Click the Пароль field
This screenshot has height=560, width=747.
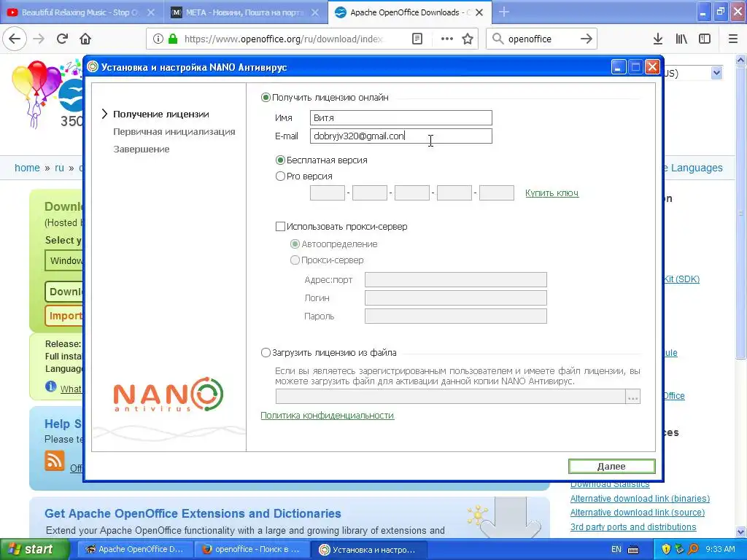tap(455, 316)
